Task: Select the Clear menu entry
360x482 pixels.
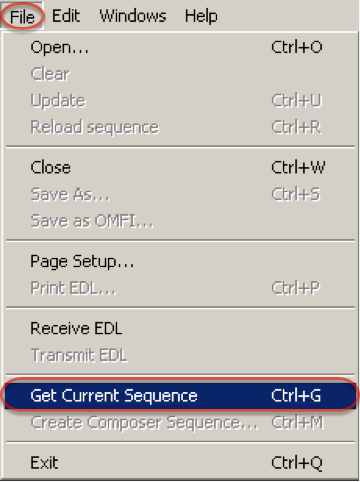Action: (x=180, y=74)
